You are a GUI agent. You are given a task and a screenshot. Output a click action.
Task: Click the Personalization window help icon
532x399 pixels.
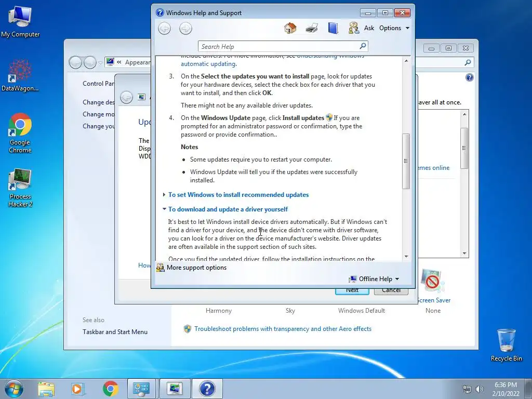click(470, 77)
